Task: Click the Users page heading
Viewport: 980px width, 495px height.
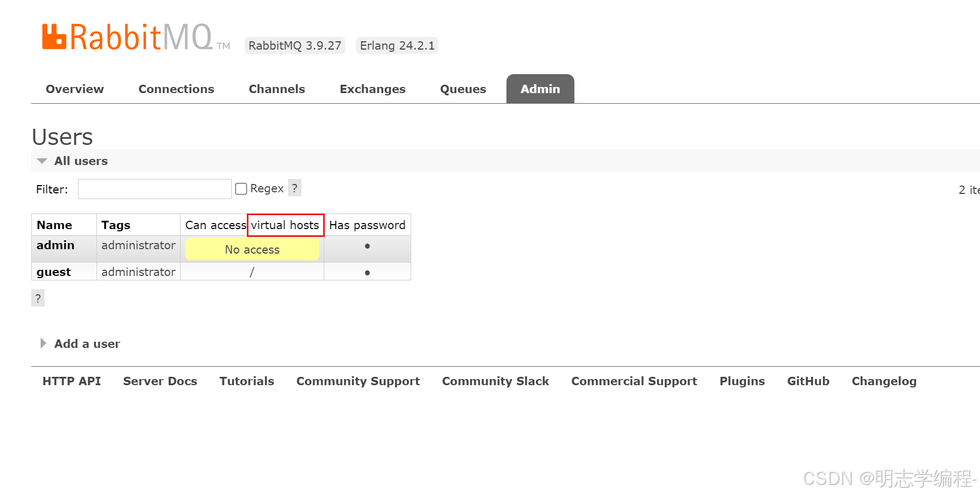Action: click(x=62, y=137)
